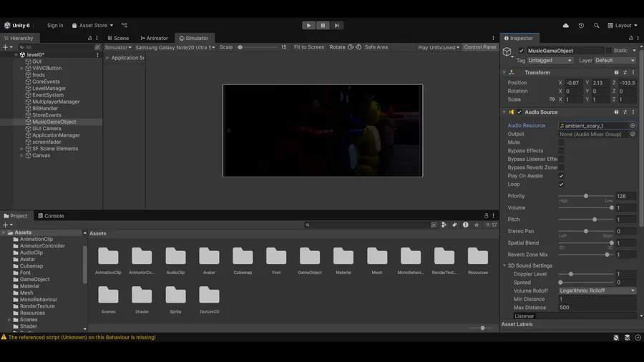
Task: Open the Play Unfocused dropdown
Action: point(439,47)
